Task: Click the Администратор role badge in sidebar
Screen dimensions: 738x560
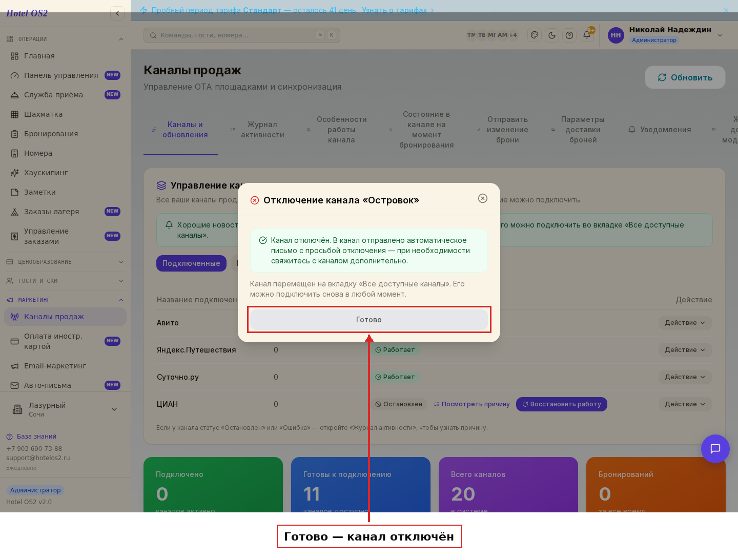Action: point(35,490)
